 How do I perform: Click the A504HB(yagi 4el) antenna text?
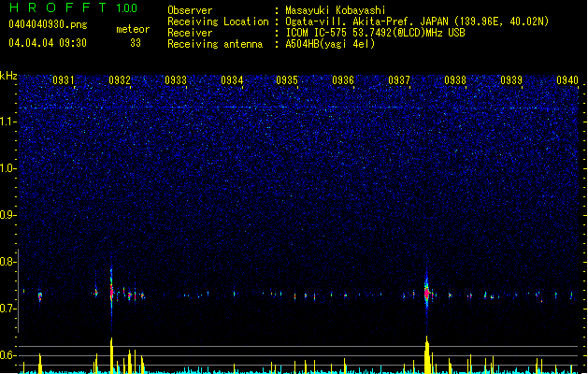click(330, 44)
